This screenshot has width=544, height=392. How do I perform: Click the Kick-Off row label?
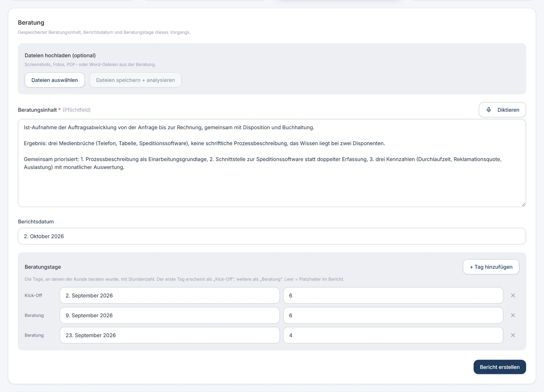[x=33, y=295]
